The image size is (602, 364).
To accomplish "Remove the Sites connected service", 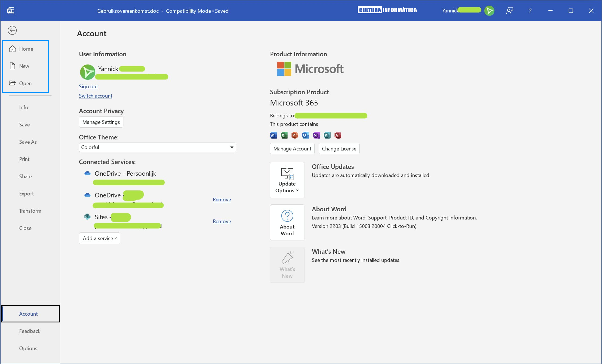I will (x=222, y=221).
